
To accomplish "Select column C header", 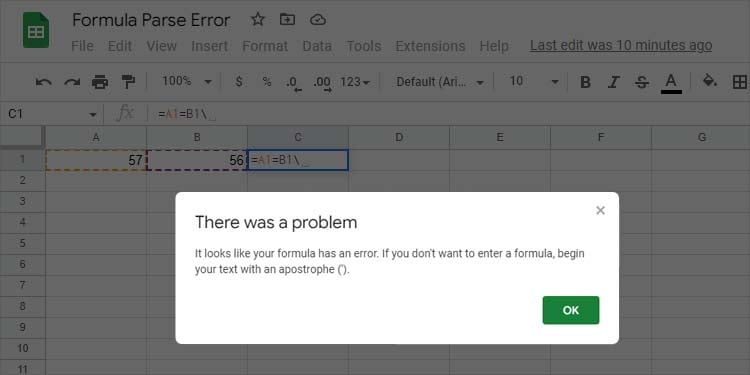I will pos(298,138).
